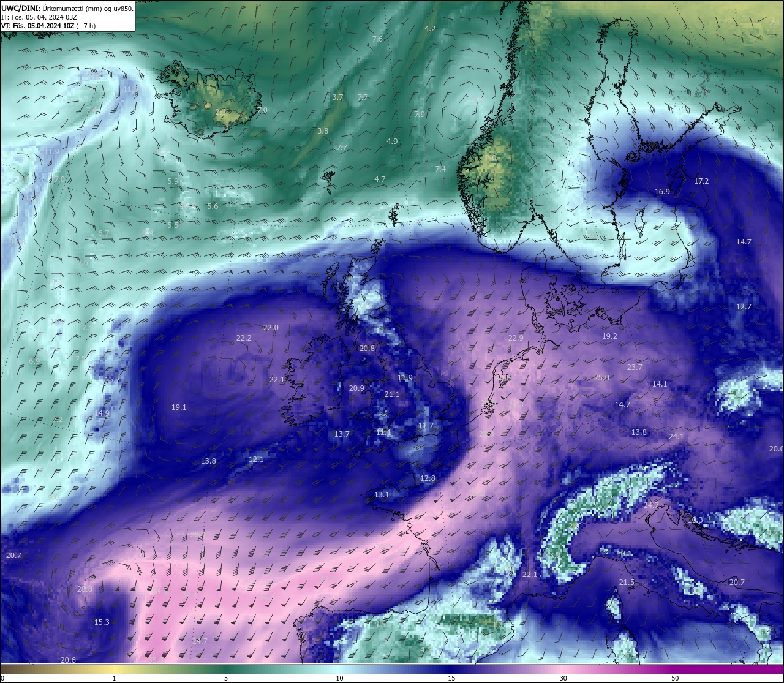The image size is (784, 683).
Task: Click the 12.1 value southwest of Ireland
Action: 256,459
